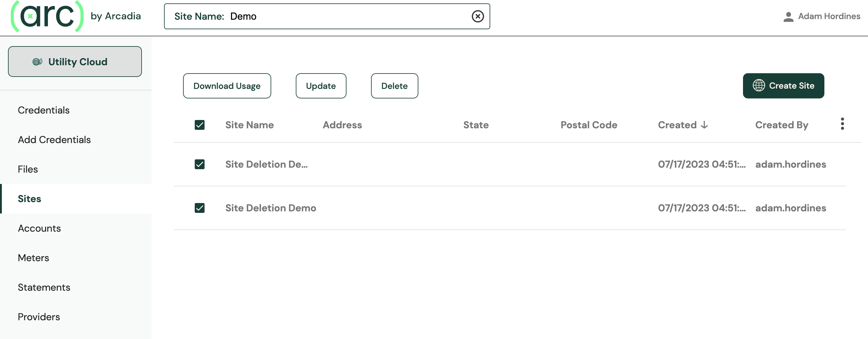This screenshot has width=868, height=339.
Task: Toggle the select-all sites checkbox
Action: [x=199, y=125]
